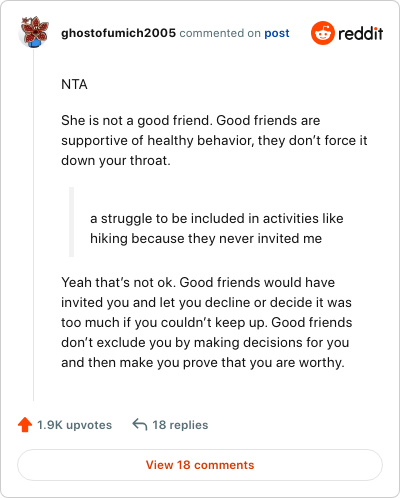
Task: Click quoted line "hiking because they never invited me"
Action: tap(206, 239)
